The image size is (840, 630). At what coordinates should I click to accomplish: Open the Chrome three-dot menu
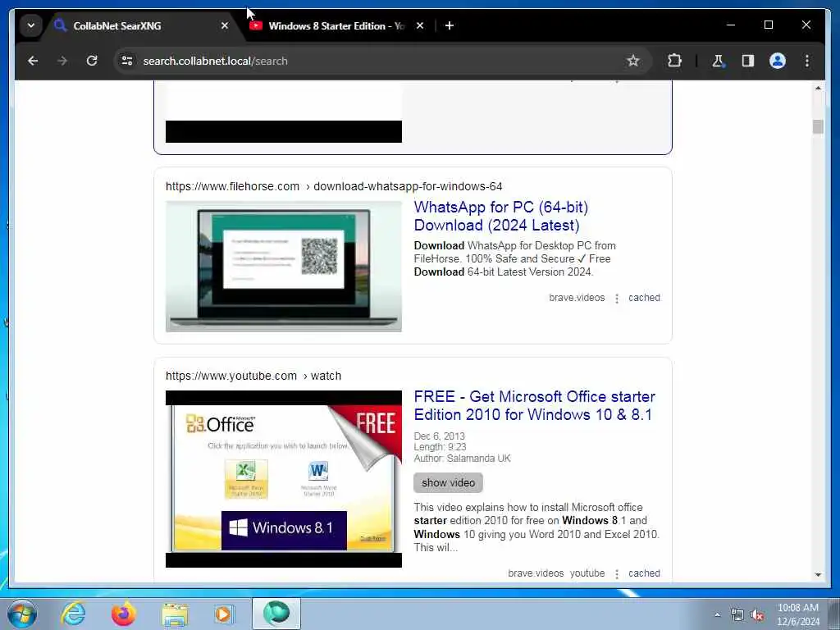tap(807, 61)
